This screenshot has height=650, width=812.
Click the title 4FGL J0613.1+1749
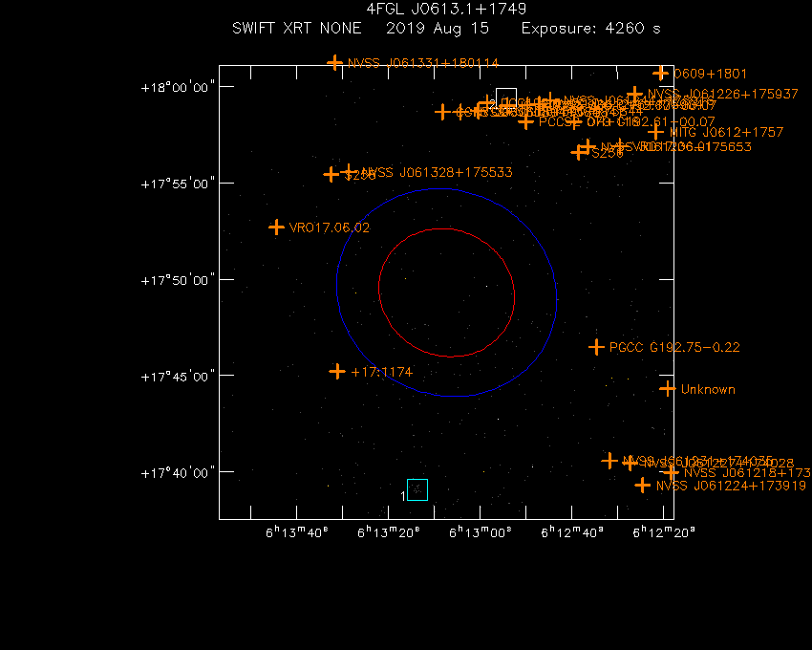[x=446, y=9]
